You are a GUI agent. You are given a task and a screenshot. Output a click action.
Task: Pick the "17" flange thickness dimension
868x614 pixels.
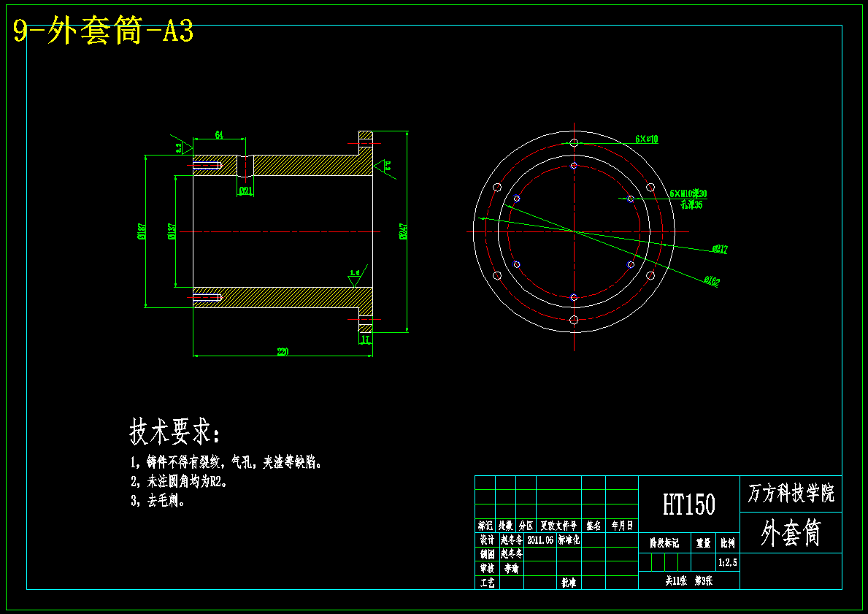coord(365,339)
